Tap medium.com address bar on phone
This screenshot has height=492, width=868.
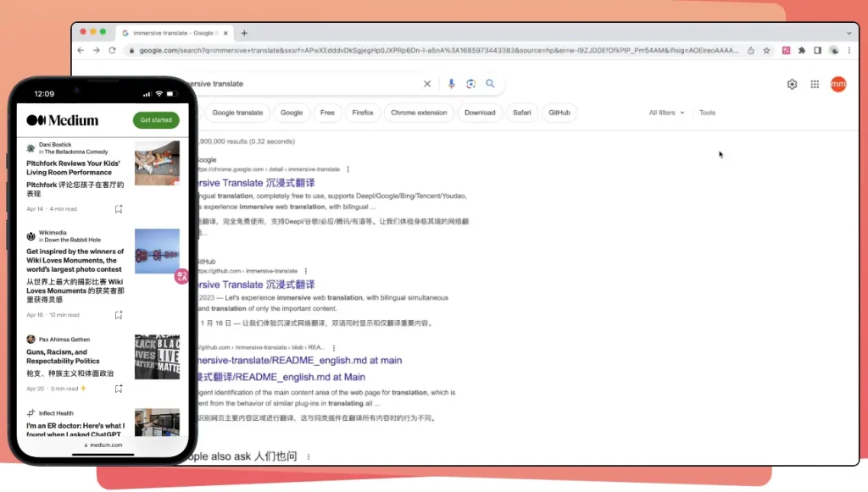pyautogui.click(x=103, y=445)
